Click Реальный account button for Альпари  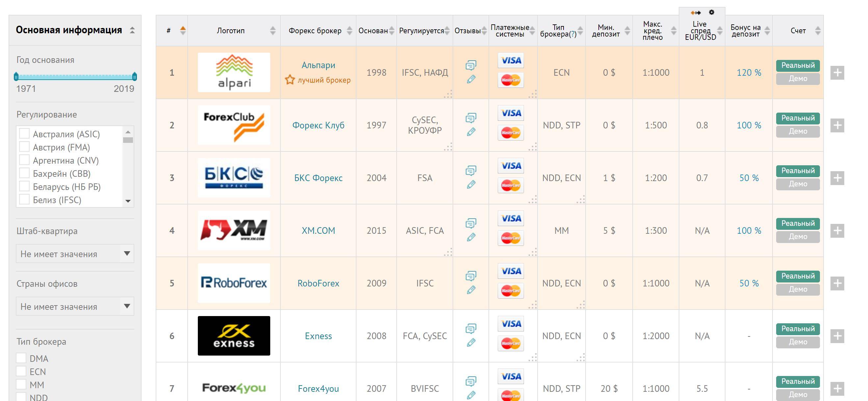point(798,66)
